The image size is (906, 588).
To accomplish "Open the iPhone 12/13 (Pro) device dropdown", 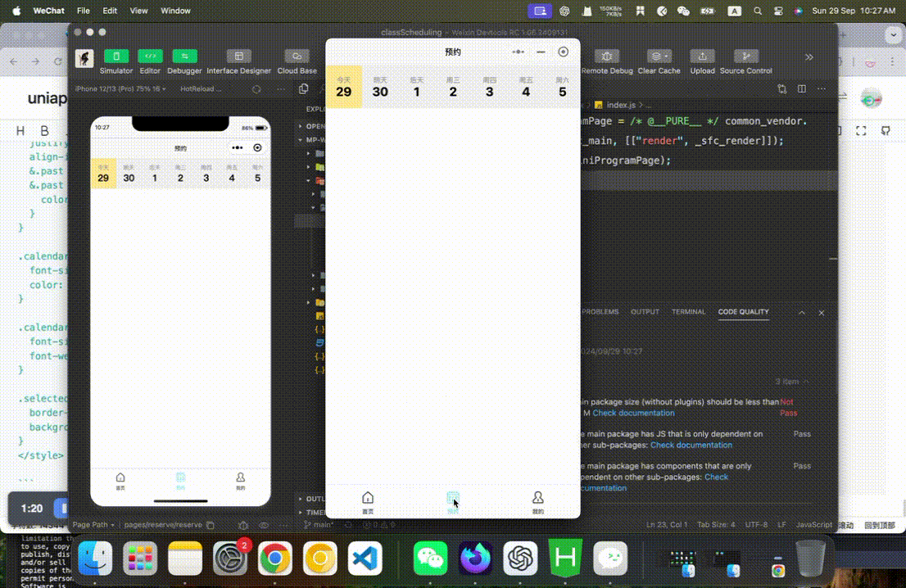I will pos(120,89).
